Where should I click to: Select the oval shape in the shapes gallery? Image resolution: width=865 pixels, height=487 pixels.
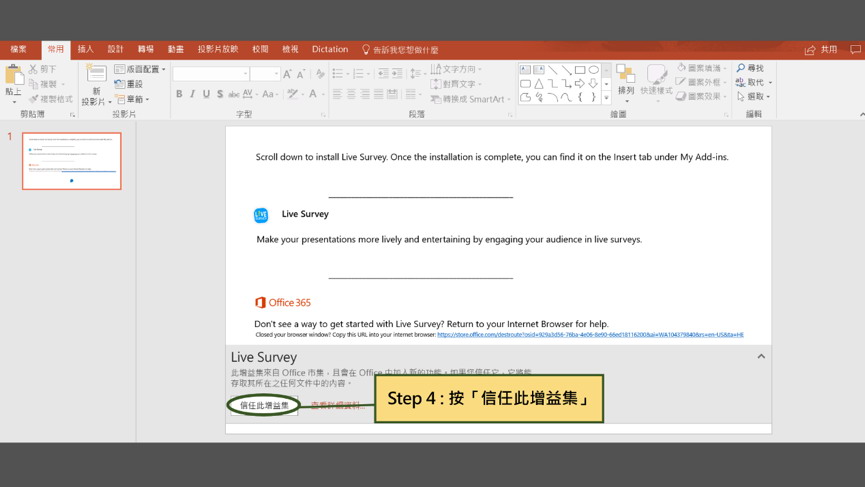594,70
